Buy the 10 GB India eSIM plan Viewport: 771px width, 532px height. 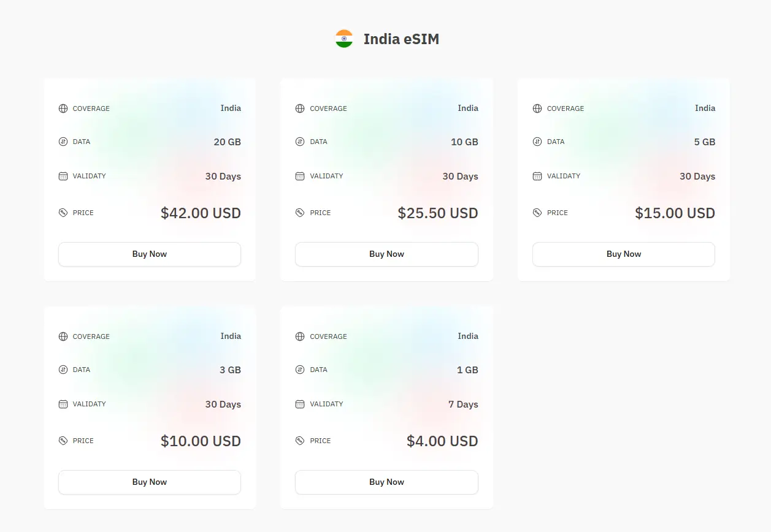(x=386, y=254)
